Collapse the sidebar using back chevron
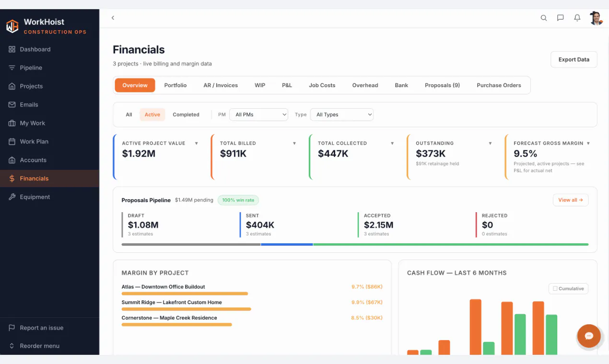Screen dimensions: 609x364 113,18
